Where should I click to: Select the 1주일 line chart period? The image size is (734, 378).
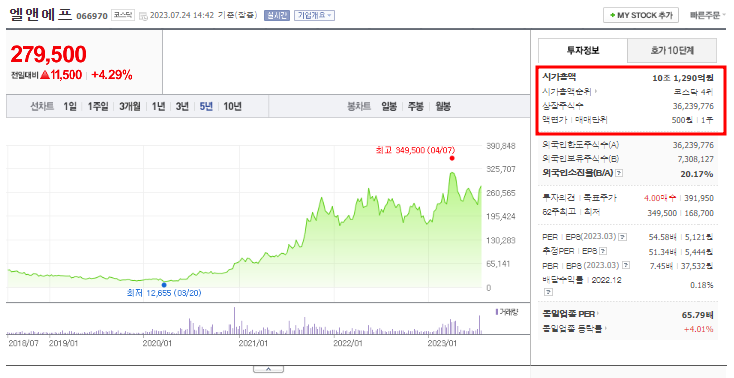click(x=97, y=106)
